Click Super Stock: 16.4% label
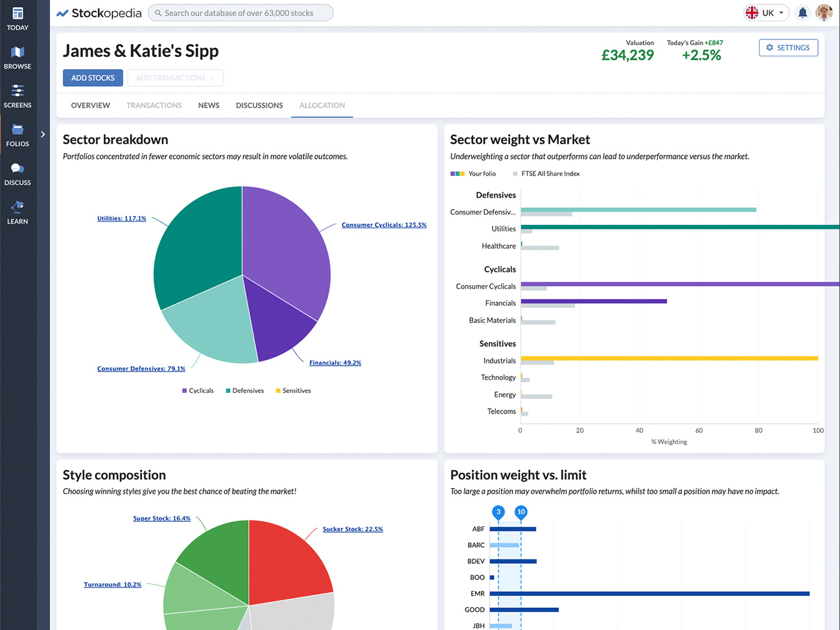Image resolution: width=840 pixels, height=630 pixels. tap(162, 518)
